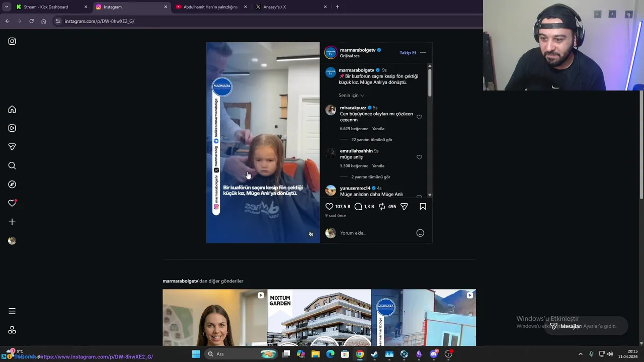Viewport: 644px width, 362px height.
Task: Open volume control in system tray
Action: pos(610,354)
